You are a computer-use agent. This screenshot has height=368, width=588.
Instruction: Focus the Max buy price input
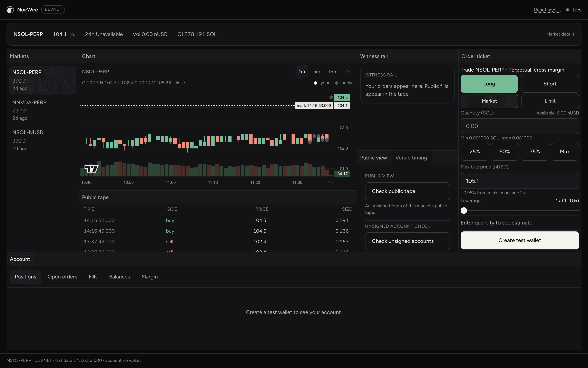click(519, 181)
